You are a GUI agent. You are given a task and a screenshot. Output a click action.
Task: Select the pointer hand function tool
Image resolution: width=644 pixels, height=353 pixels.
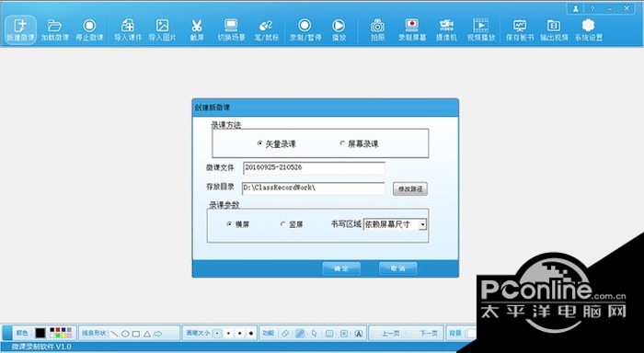315,334
